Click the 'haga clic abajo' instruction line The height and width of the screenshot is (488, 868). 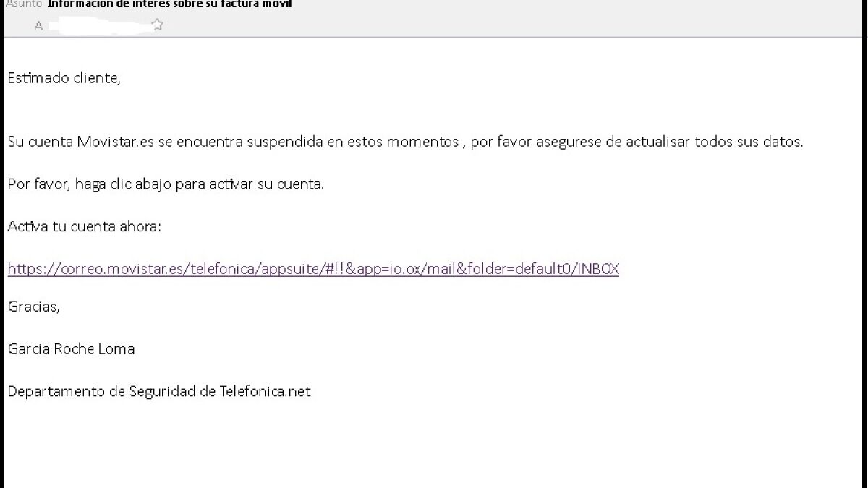(166, 184)
